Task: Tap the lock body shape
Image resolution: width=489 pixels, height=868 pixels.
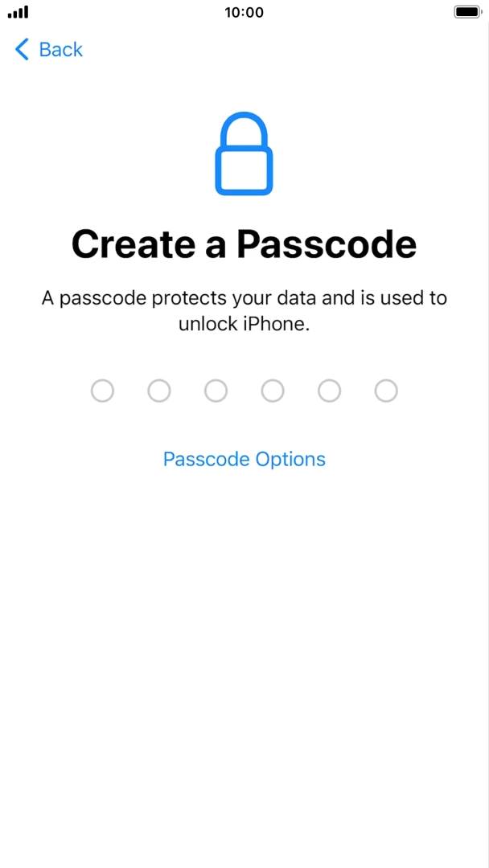Action: tap(244, 170)
